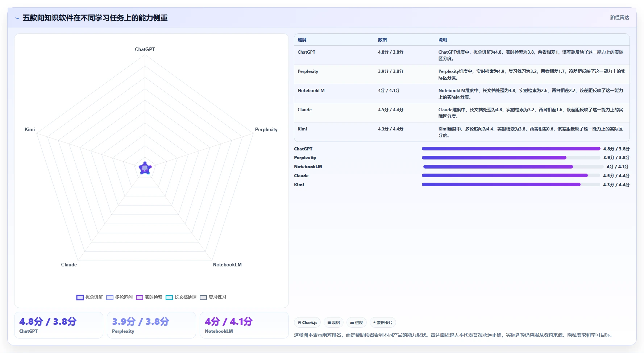Click the 维度 column header
Viewport: 644px width, 353px height.
coord(302,40)
